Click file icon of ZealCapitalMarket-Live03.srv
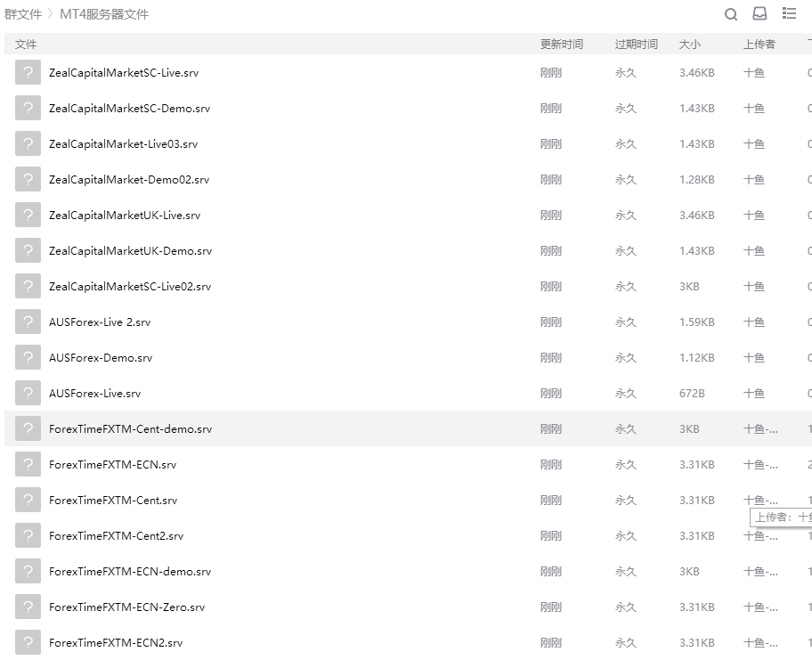Image resolution: width=812 pixels, height=660 pixels. click(28, 144)
